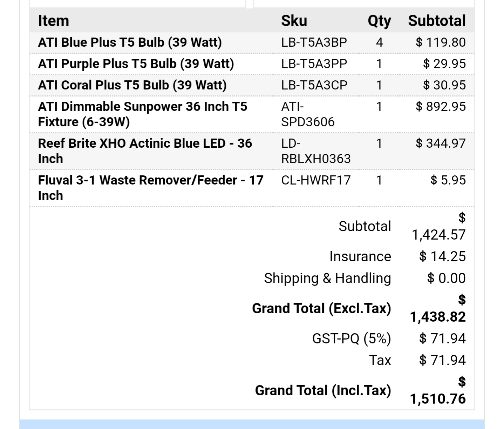
Task: Click the $ 892.95 fixture subtotal
Action: [x=441, y=106]
